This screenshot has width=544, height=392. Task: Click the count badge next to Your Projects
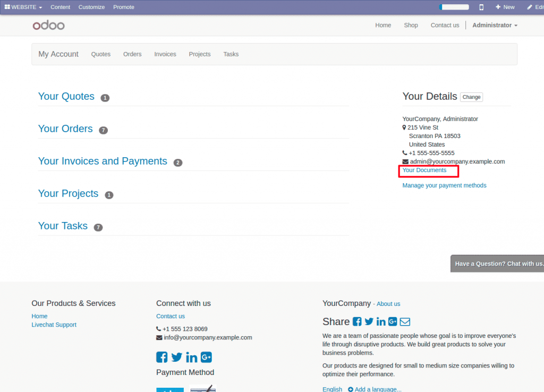point(109,195)
